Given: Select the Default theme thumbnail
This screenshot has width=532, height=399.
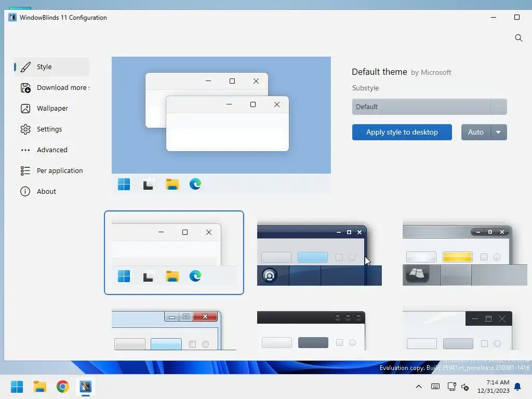Looking at the screenshot, I should coord(174,253).
